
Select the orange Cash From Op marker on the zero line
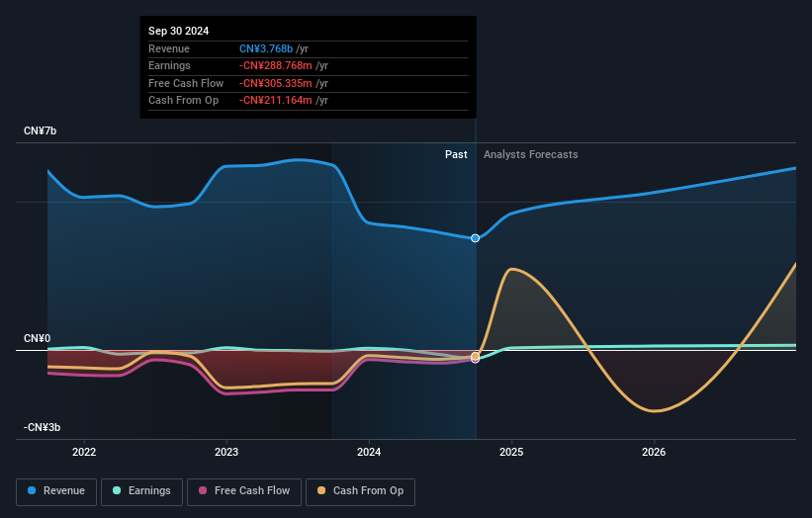[x=476, y=357]
